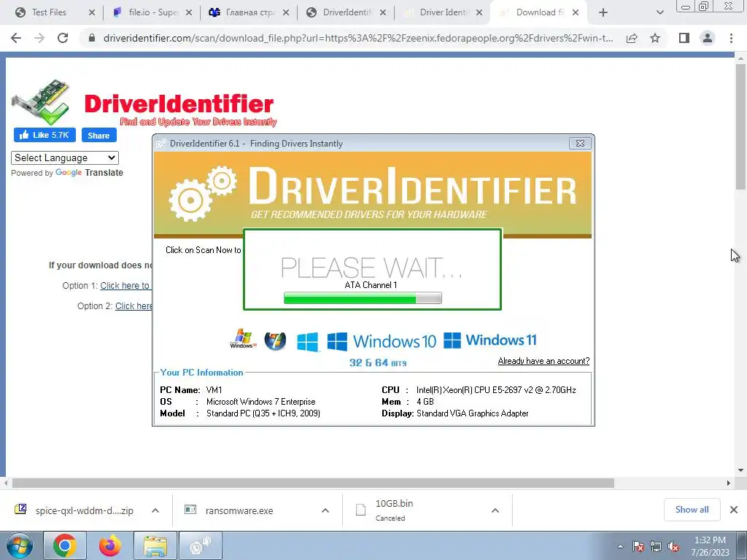Click the vertical page scrollbar thumb
This screenshot has height=560, width=747.
740,126
